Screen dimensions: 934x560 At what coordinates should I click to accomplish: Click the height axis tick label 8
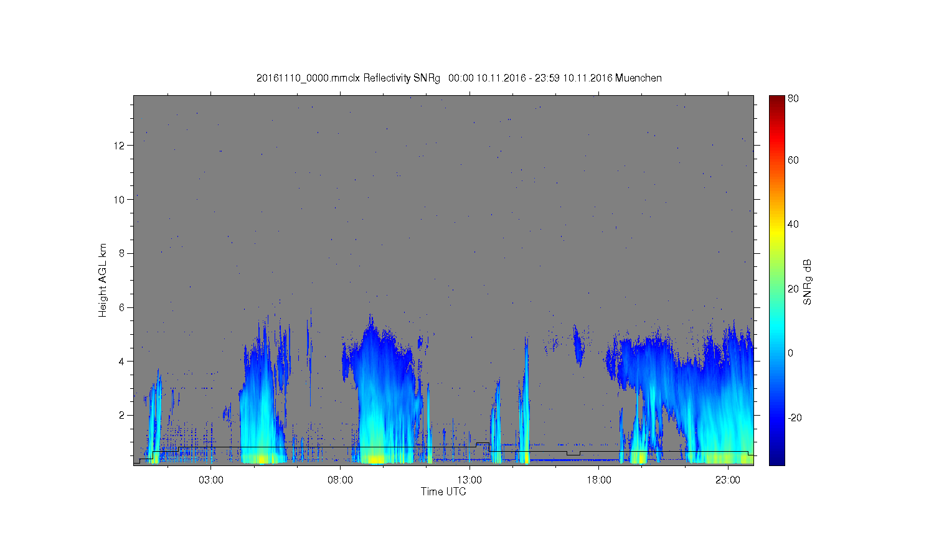pos(122,253)
